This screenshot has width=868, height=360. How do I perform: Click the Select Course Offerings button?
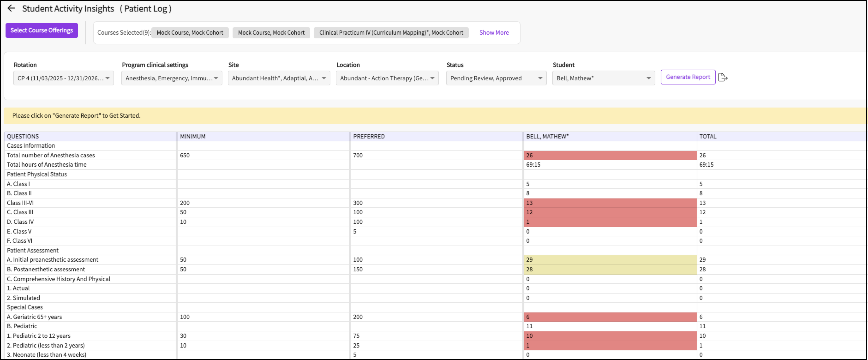[x=42, y=30]
